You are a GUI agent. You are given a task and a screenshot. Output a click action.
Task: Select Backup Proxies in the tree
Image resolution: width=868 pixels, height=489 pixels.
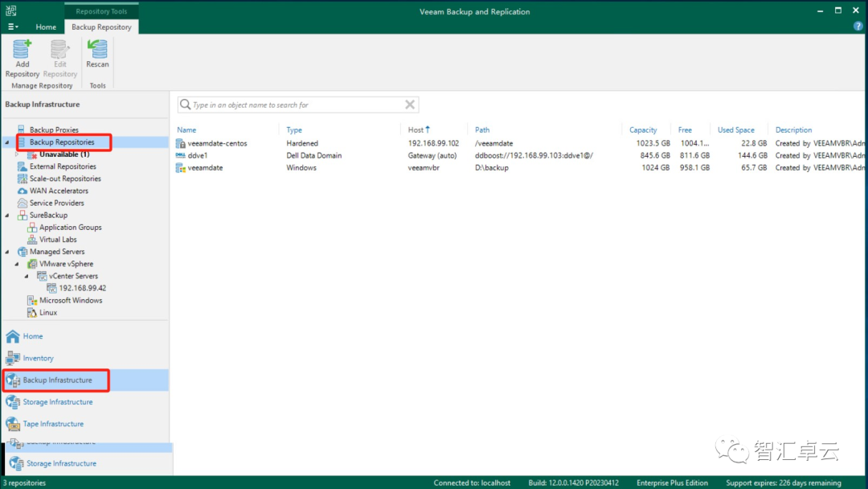(x=54, y=129)
